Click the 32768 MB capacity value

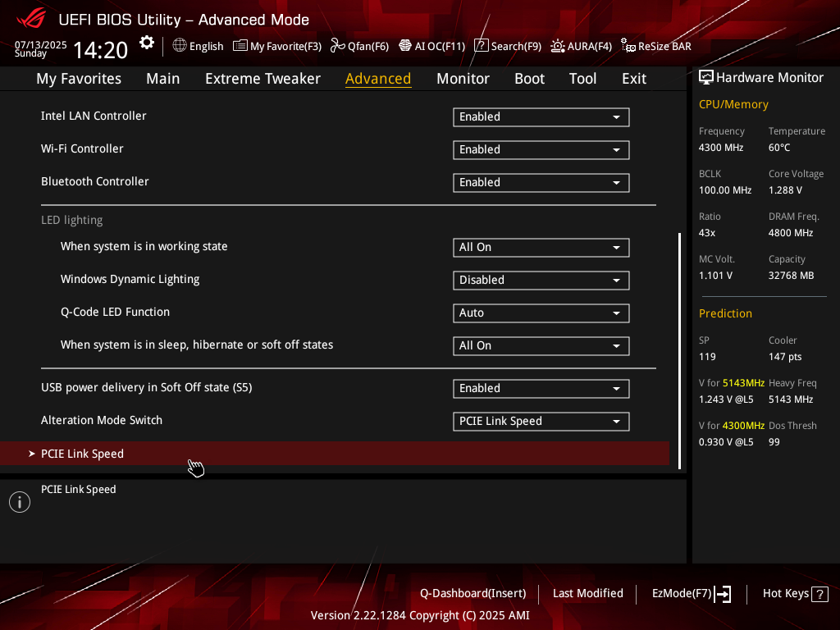(792, 276)
